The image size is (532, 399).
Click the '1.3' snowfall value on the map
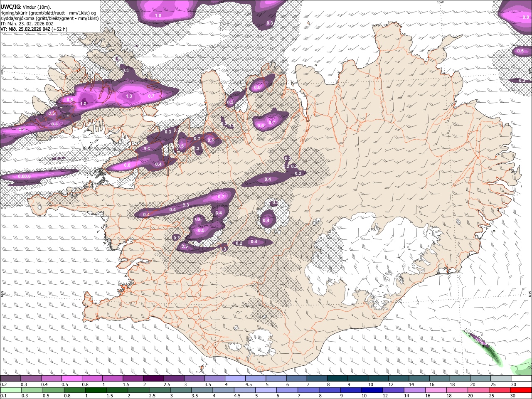(x=129, y=96)
